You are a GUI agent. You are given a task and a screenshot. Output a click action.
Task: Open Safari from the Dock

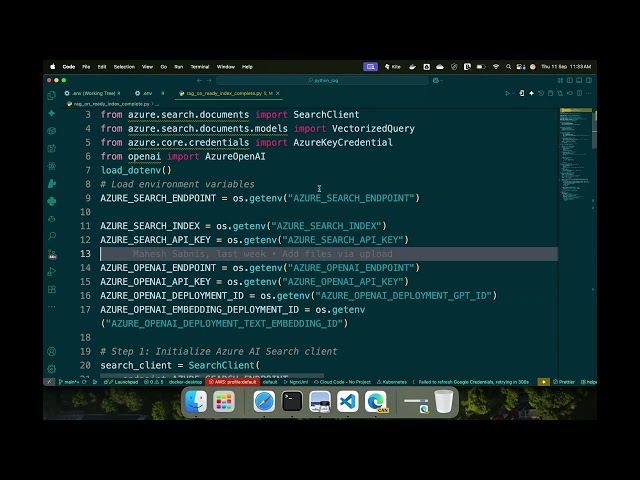pos(264,402)
